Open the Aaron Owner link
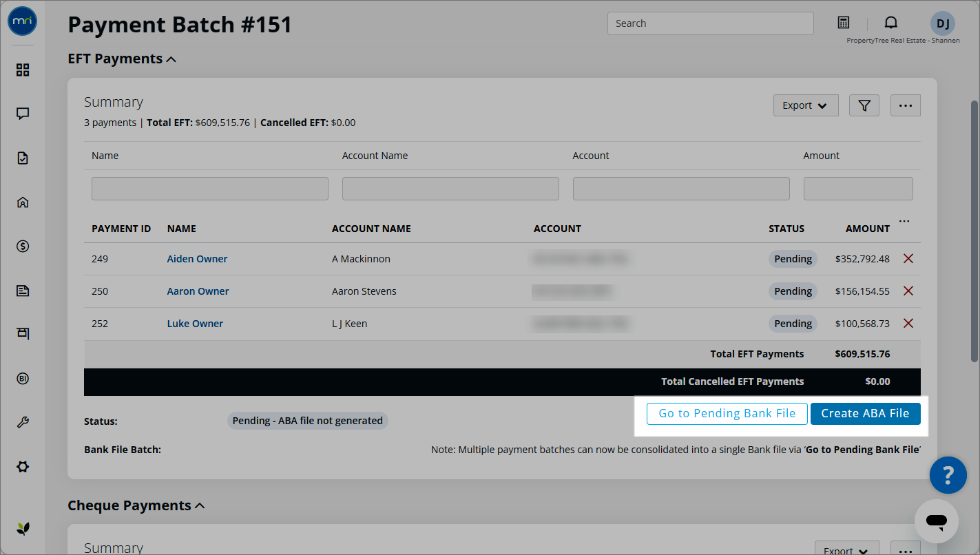Screen dimensions: 980x555 [198, 291]
